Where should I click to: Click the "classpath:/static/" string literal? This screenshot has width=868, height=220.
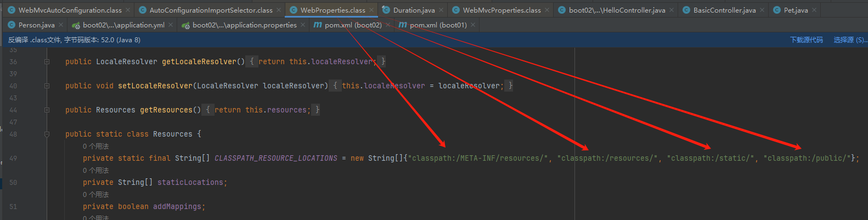click(x=711, y=158)
